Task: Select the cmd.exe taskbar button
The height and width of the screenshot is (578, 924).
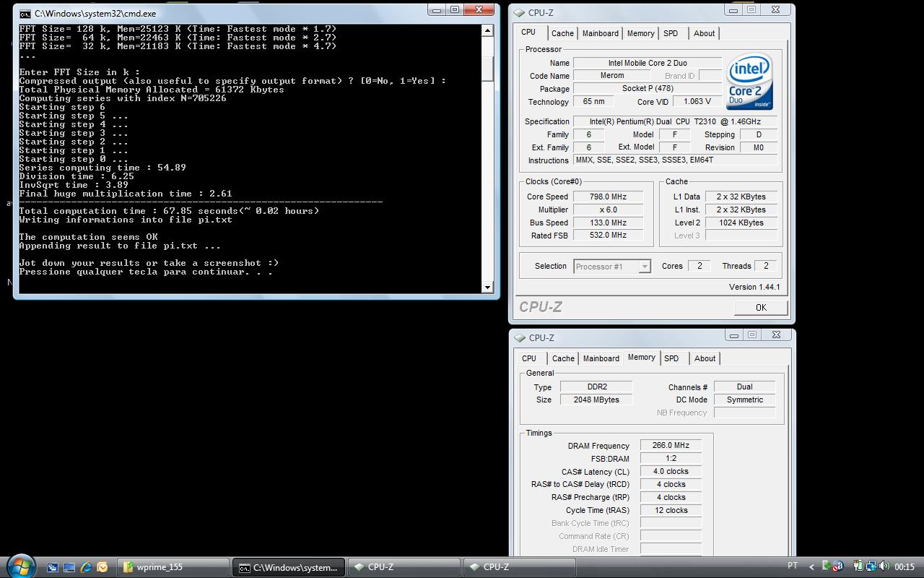Action: click(x=289, y=567)
